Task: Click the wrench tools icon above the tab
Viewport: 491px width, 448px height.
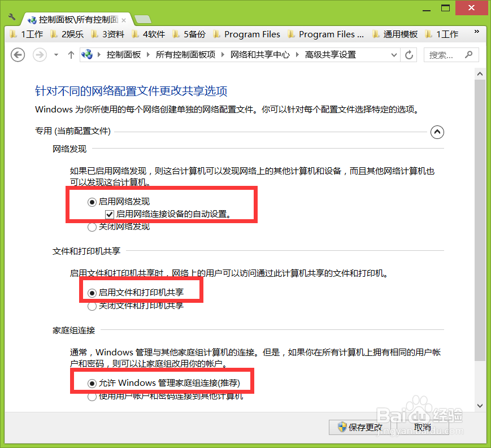Action: (x=12, y=16)
